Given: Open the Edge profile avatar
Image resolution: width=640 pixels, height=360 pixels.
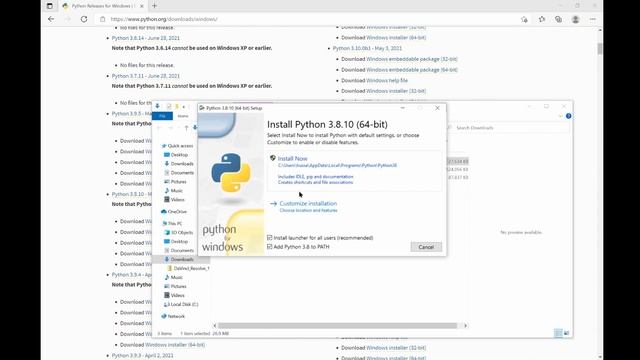Looking at the screenshot, I should 576,19.
